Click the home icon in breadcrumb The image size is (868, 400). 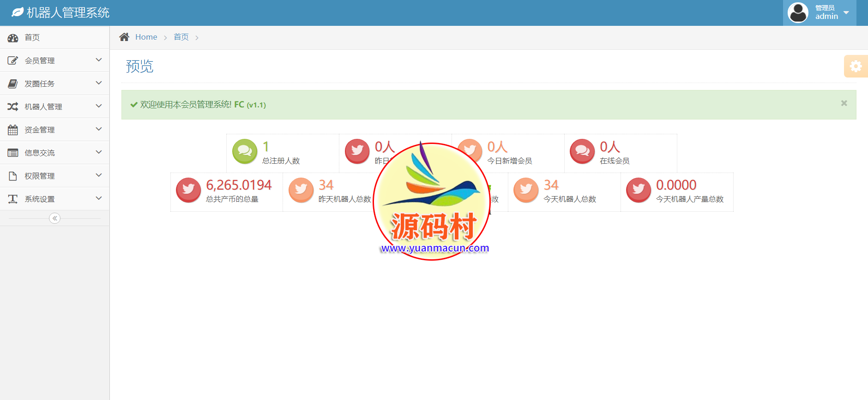pyautogui.click(x=124, y=37)
